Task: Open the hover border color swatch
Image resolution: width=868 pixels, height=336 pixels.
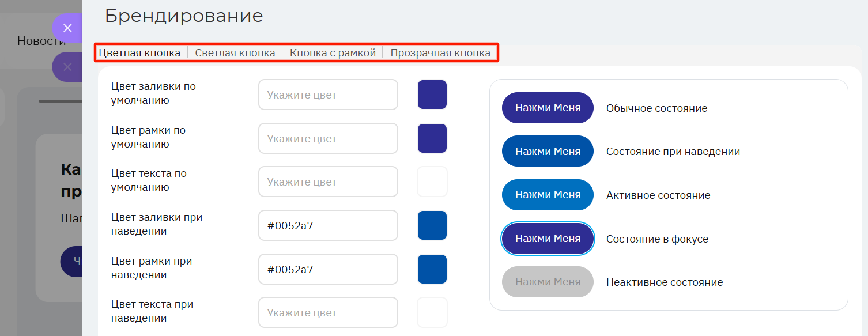Action: pyautogui.click(x=432, y=269)
